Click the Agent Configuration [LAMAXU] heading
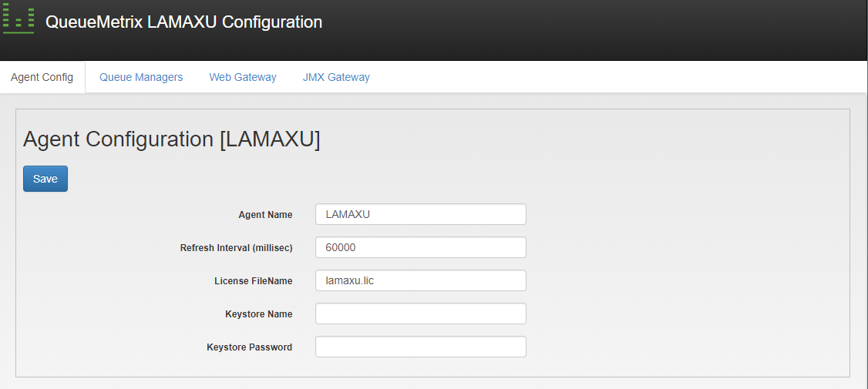868x389 pixels. tap(172, 139)
